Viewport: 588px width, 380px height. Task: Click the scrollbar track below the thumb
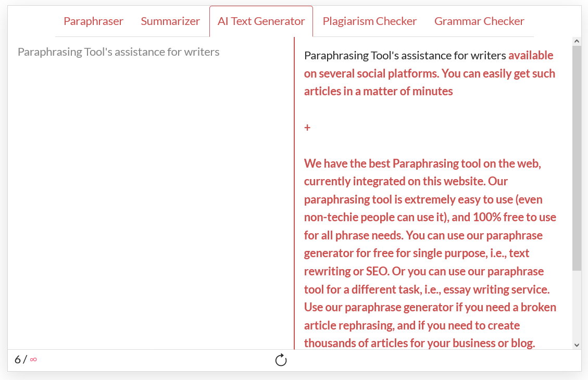tap(577, 305)
